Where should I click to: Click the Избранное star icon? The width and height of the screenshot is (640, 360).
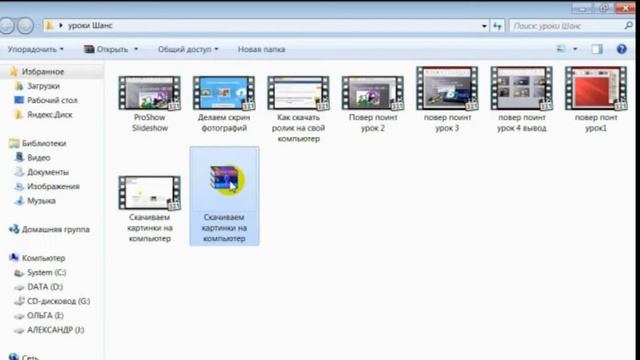point(14,72)
